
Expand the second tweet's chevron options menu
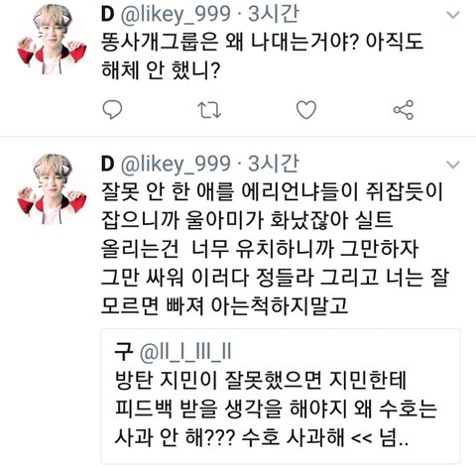click(x=452, y=165)
